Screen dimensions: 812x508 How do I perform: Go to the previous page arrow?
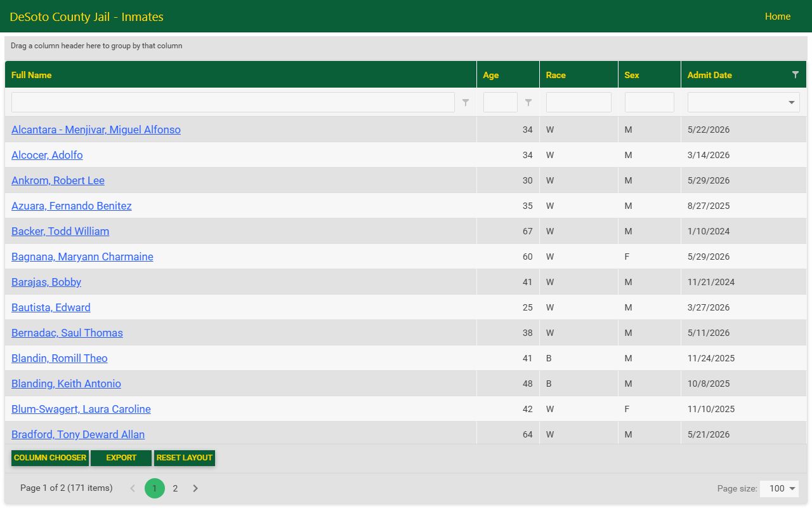click(x=133, y=488)
